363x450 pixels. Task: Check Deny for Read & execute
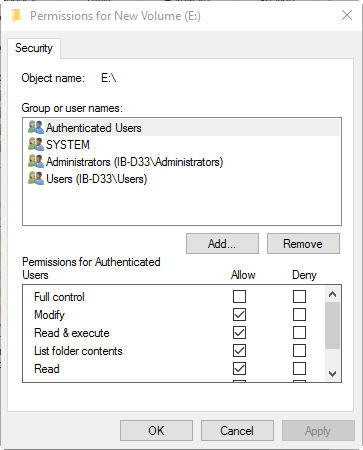click(299, 332)
